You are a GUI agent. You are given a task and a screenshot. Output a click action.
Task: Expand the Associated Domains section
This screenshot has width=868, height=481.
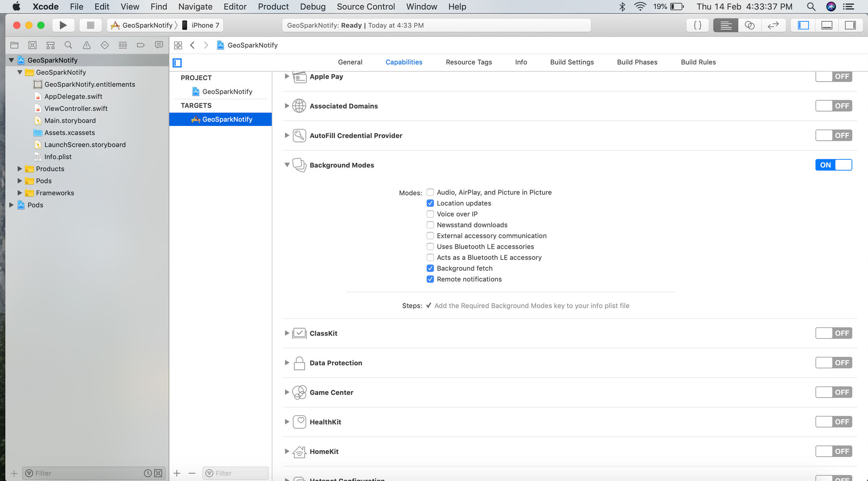point(287,106)
